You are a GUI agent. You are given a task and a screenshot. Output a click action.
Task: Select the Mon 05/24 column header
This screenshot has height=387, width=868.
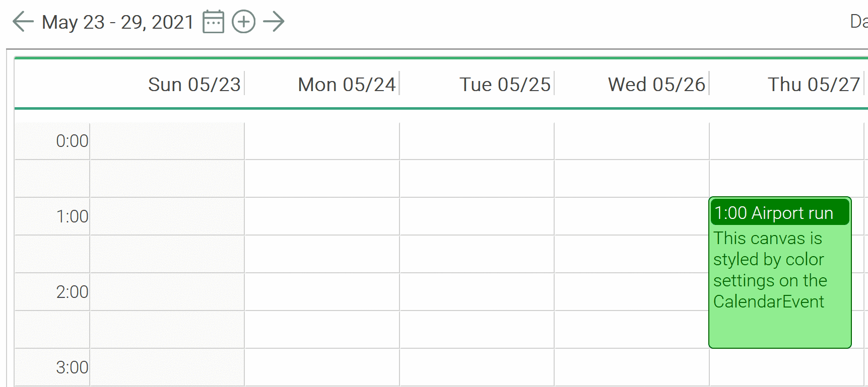coord(347,85)
